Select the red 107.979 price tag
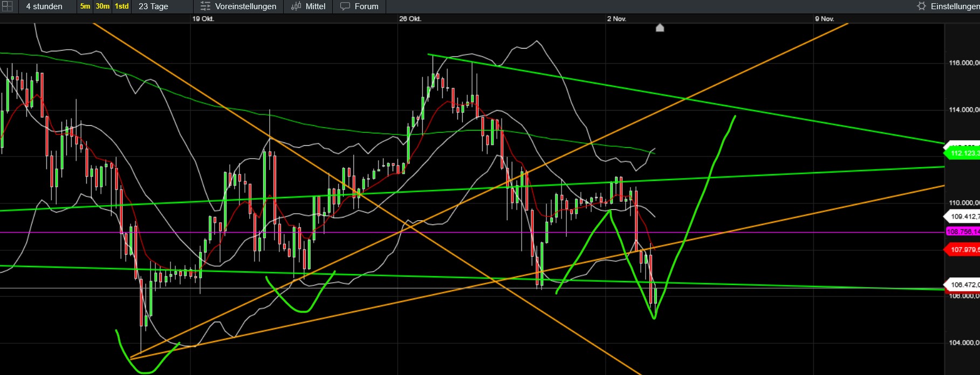 pyautogui.click(x=963, y=250)
